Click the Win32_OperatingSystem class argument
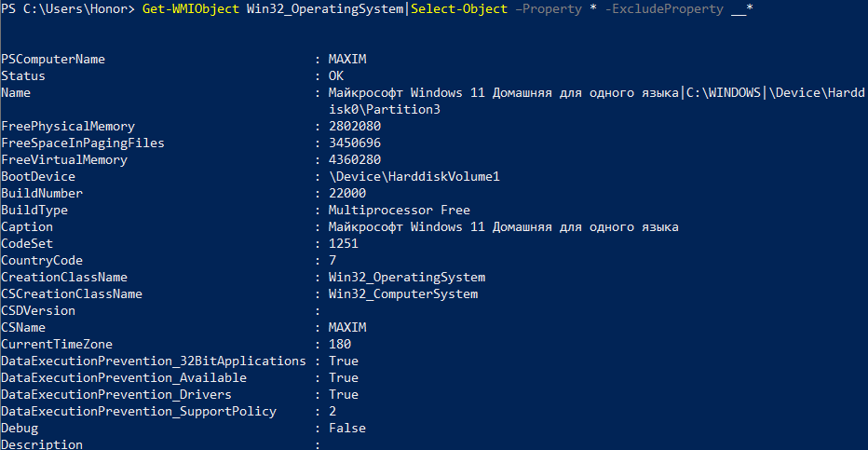The width and height of the screenshot is (868, 450). pos(325,9)
